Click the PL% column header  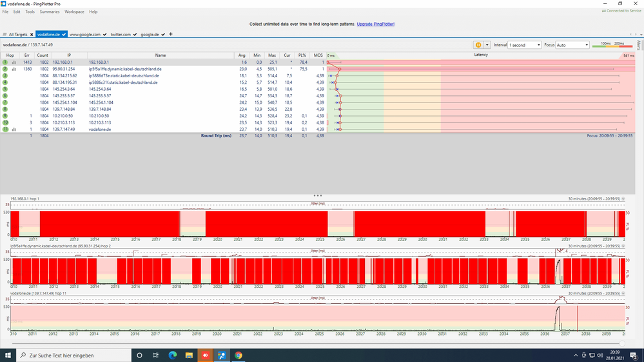302,55
